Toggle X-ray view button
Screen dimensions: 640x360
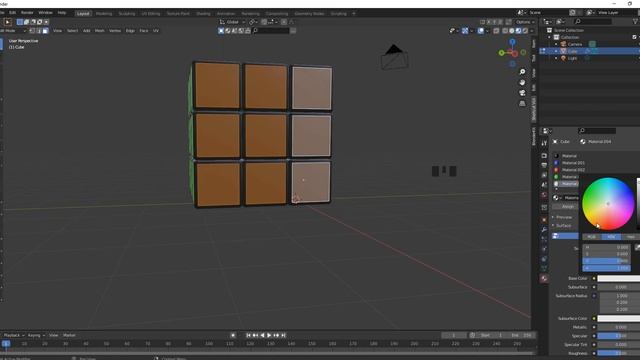(x=496, y=31)
